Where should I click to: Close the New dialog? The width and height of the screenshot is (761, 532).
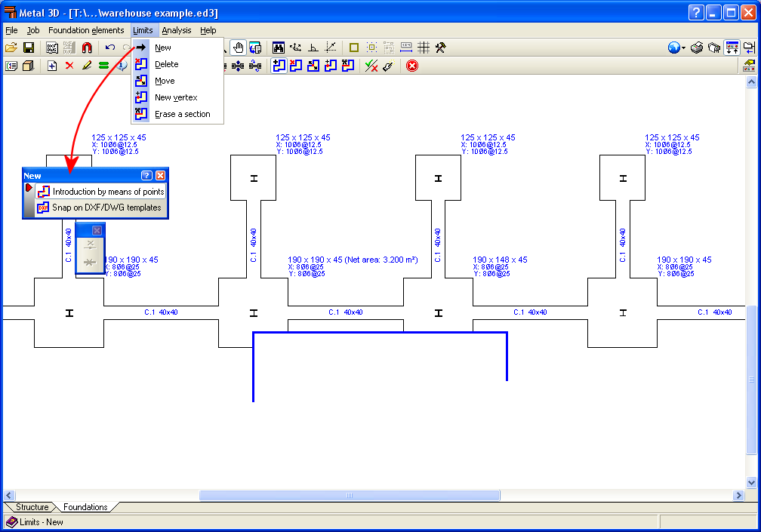point(161,176)
